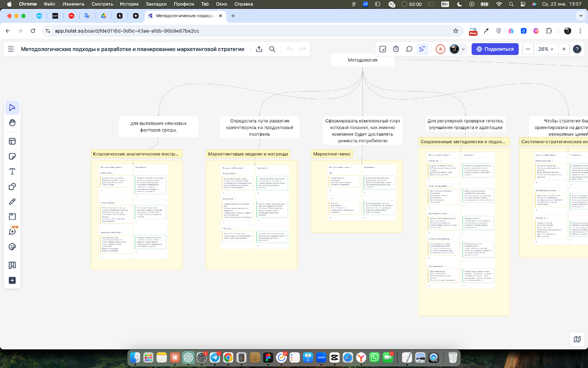Select the Маркетинговые модели и матрицы label
The image size is (588, 368).
[248, 154]
